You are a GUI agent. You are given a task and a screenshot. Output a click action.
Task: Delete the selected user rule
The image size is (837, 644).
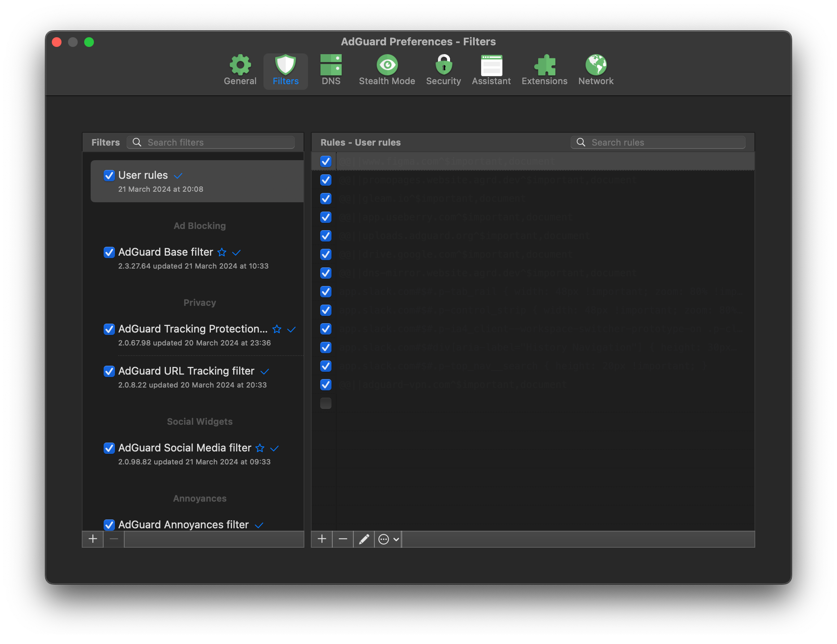click(343, 539)
